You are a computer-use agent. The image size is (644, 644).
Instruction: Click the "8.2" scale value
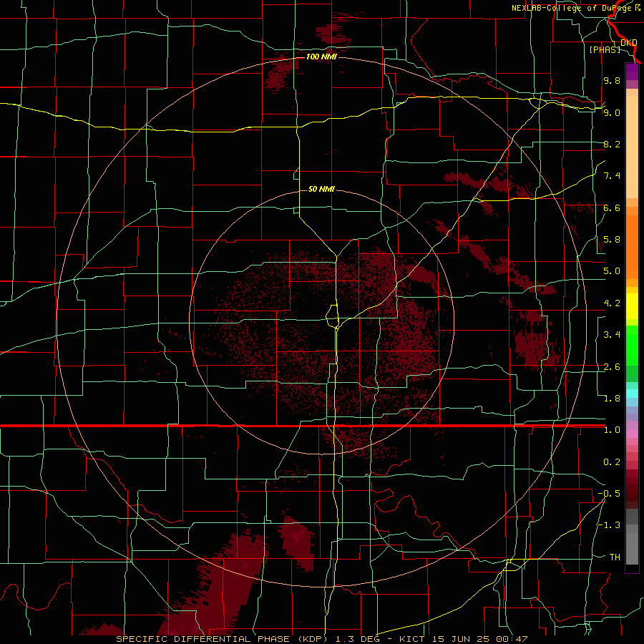coord(612,144)
